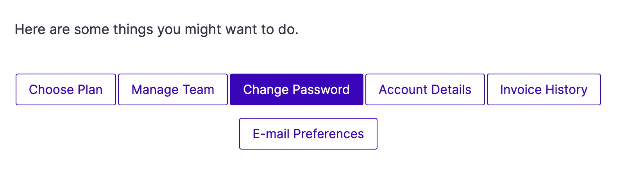Check past invoices in Invoice History

[544, 90]
